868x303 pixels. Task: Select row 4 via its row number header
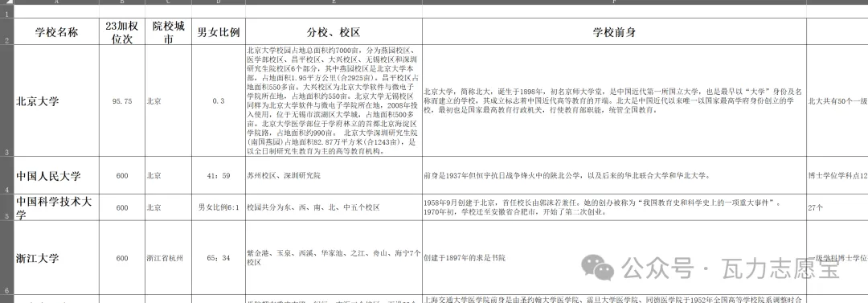click(6, 175)
